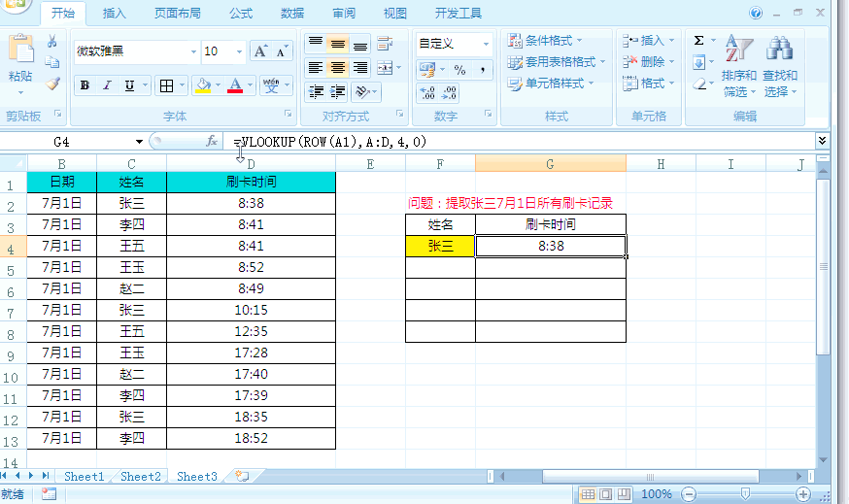Switch to Page Break Preview

(624, 494)
